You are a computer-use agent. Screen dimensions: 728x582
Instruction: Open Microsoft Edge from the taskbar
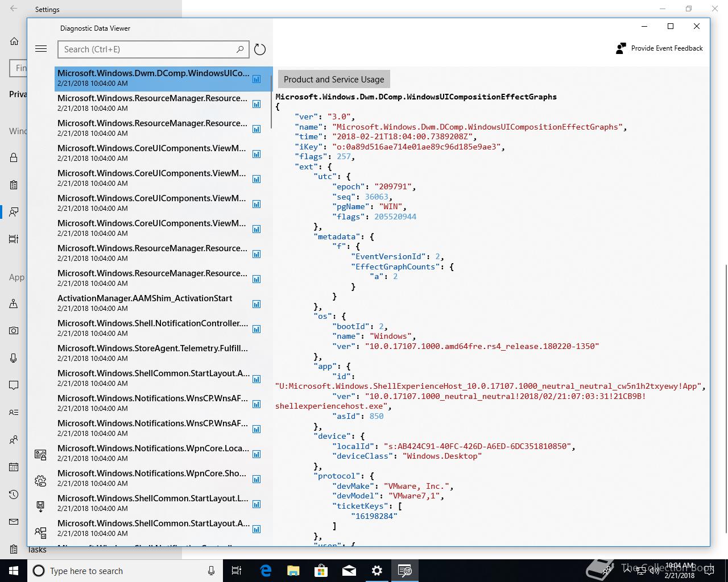[x=266, y=571]
